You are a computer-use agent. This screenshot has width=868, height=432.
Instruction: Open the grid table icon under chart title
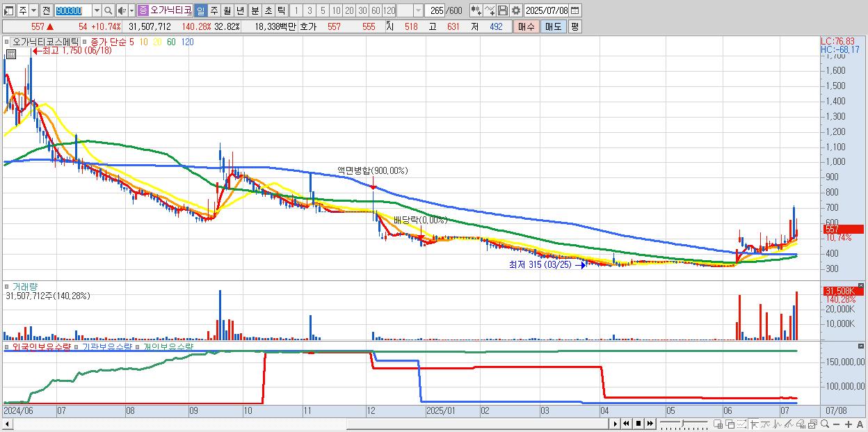coord(10,54)
